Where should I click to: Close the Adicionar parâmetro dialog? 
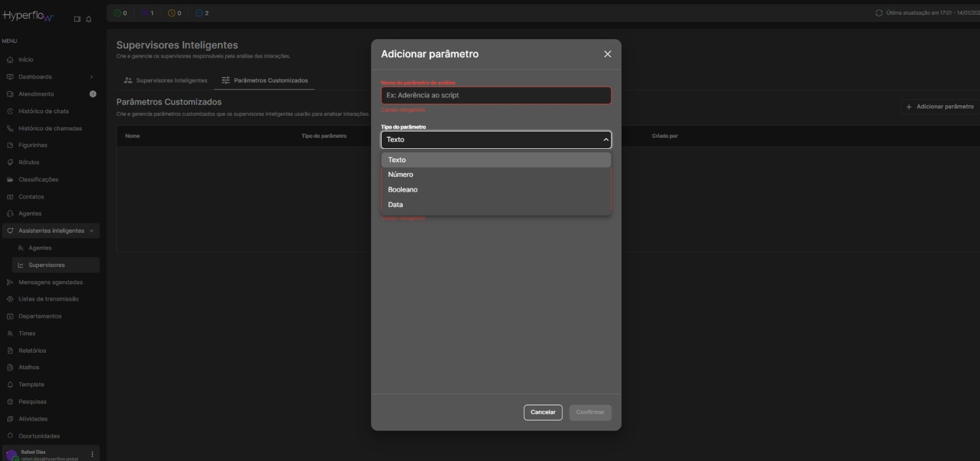[607, 54]
